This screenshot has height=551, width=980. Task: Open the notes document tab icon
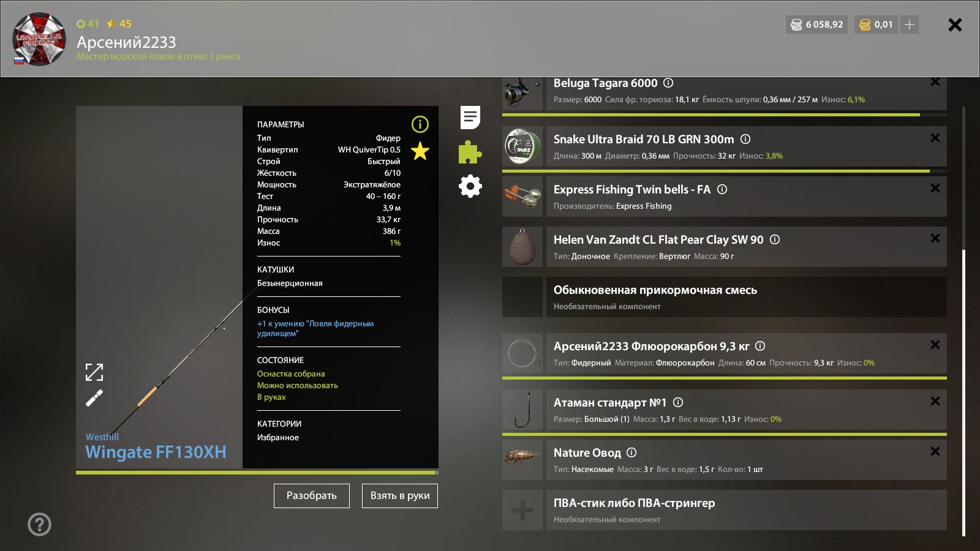pyautogui.click(x=470, y=118)
